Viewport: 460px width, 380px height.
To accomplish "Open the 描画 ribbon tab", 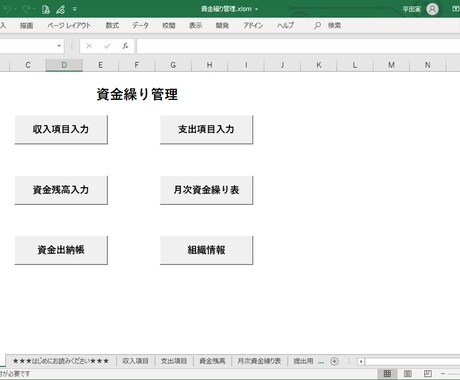I will [26, 25].
